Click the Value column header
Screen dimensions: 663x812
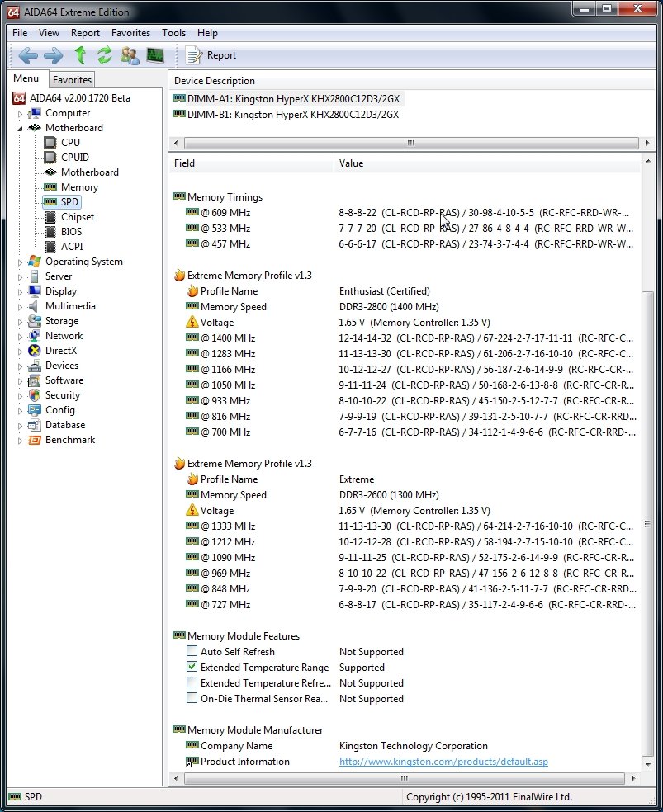[487, 163]
